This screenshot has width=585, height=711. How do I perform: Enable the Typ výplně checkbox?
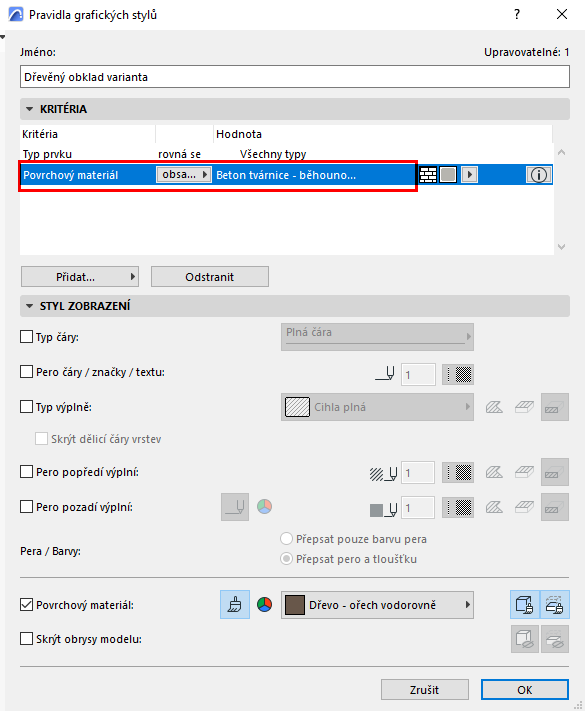pyautogui.click(x=26, y=407)
